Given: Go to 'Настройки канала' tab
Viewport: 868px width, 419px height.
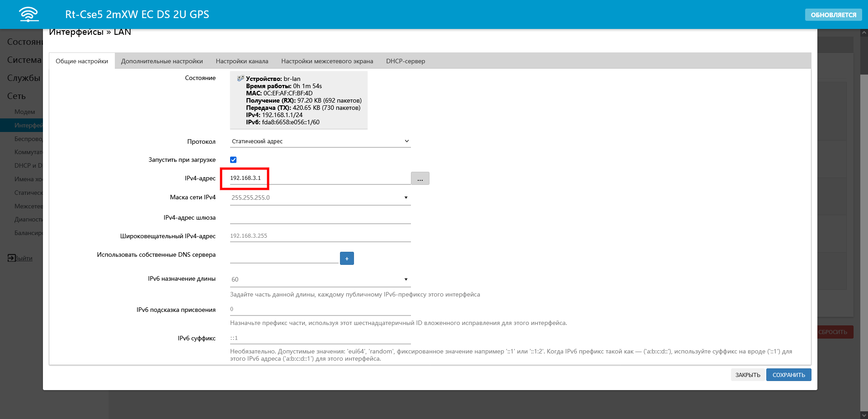Looking at the screenshot, I should pos(242,61).
